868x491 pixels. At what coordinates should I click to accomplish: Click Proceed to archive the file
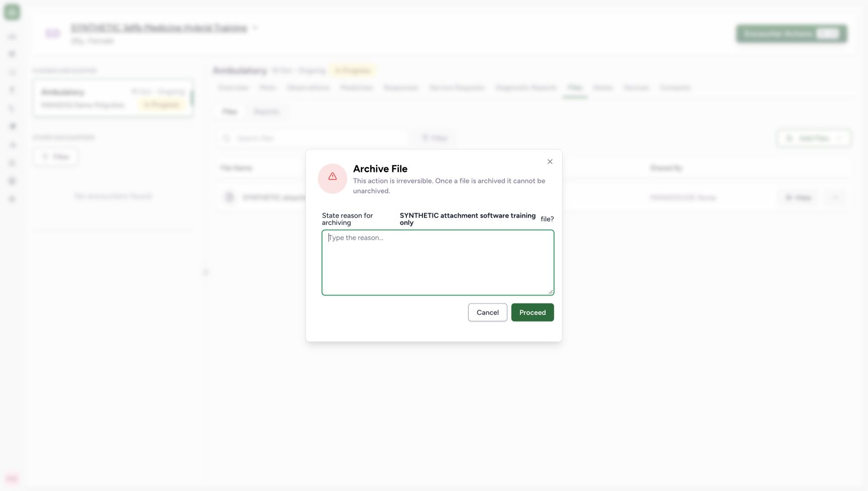pos(532,312)
